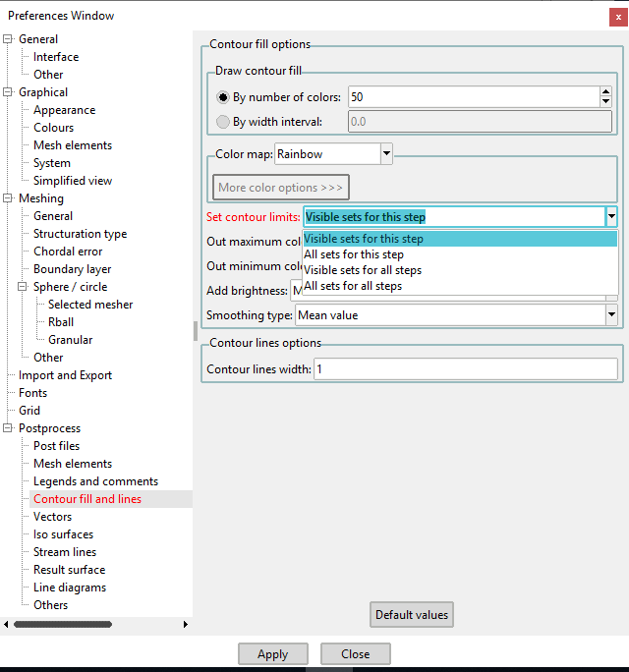The height and width of the screenshot is (672, 629).
Task: Increase number of colors with up arrow
Action: click(606, 91)
